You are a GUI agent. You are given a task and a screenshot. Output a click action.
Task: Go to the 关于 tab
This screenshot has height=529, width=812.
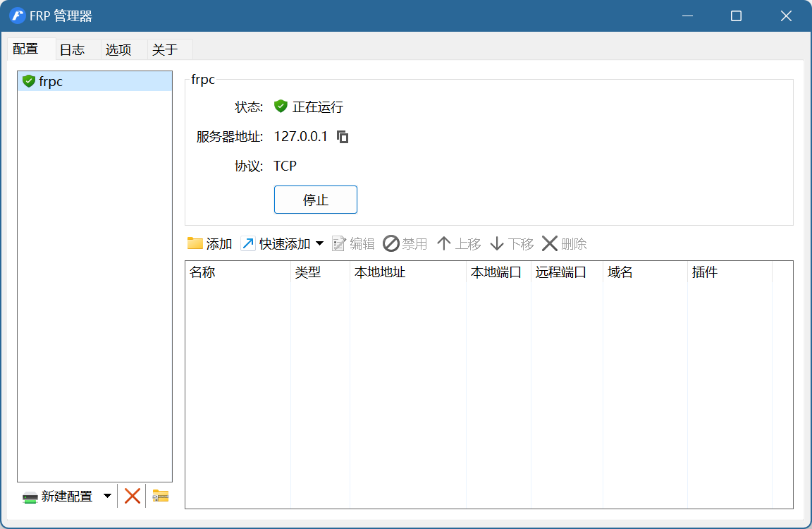tap(165, 49)
